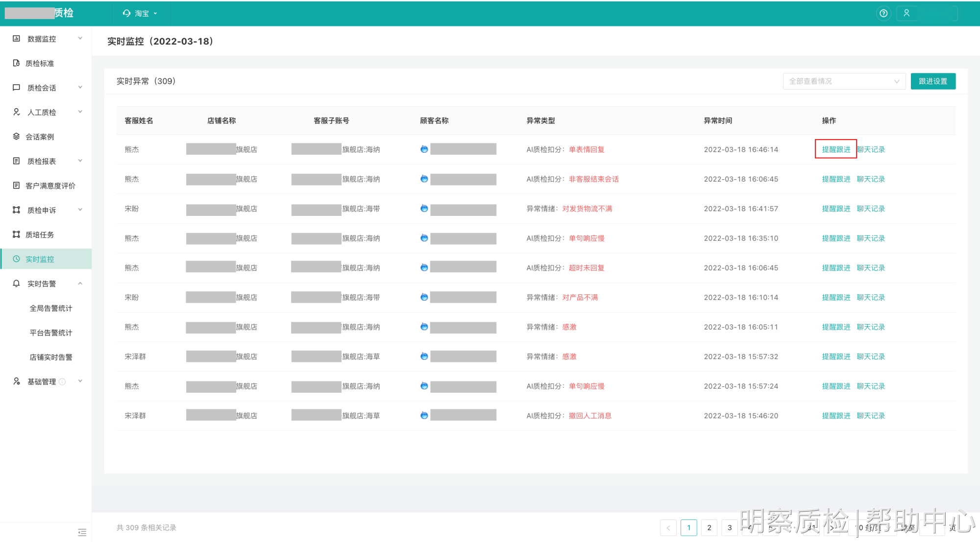Expand the 人工质检 menu chevron
Screen dimensions: 980x542
click(80, 112)
